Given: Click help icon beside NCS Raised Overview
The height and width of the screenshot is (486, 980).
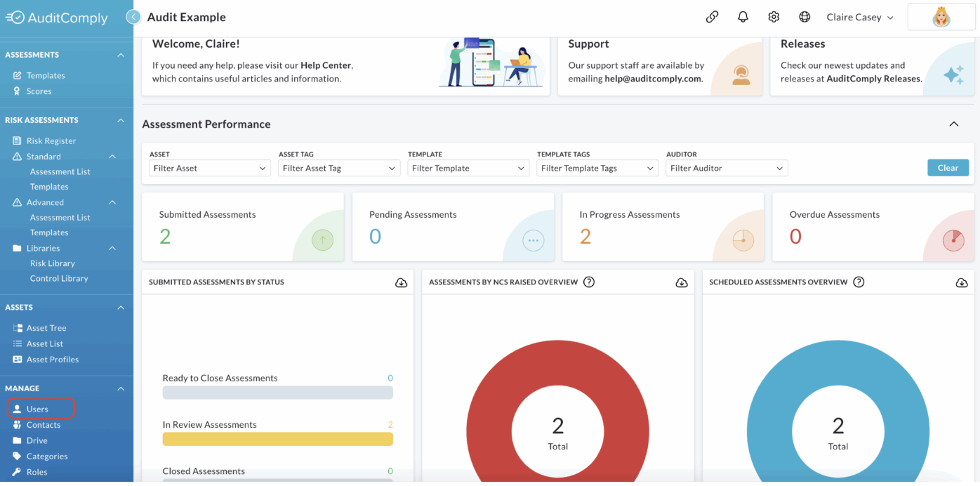Looking at the screenshot, I should coord(589,282).
